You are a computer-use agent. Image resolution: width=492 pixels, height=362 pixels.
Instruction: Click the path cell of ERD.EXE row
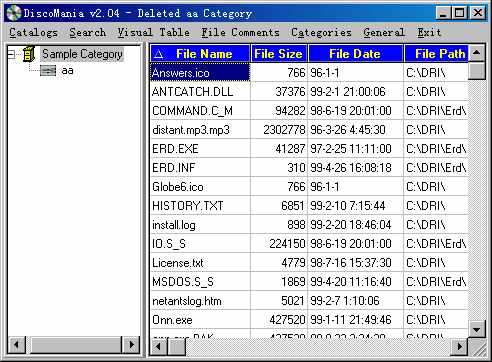[436, 149]
